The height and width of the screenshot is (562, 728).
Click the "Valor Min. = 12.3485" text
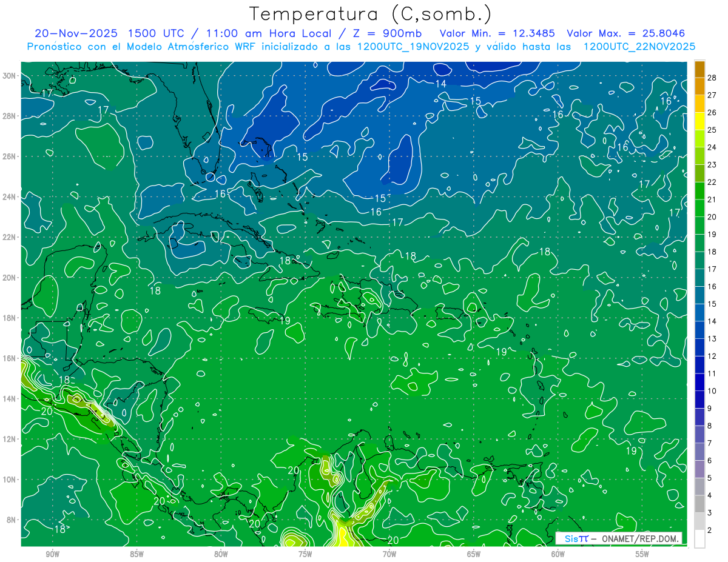pos(497,33)
